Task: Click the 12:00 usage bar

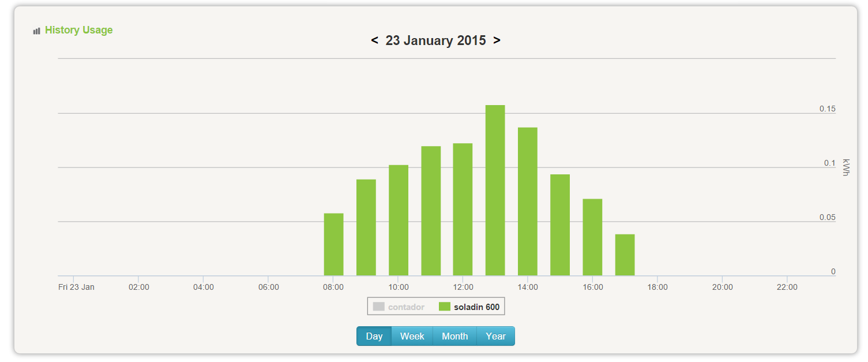Action: click(463, 210)
